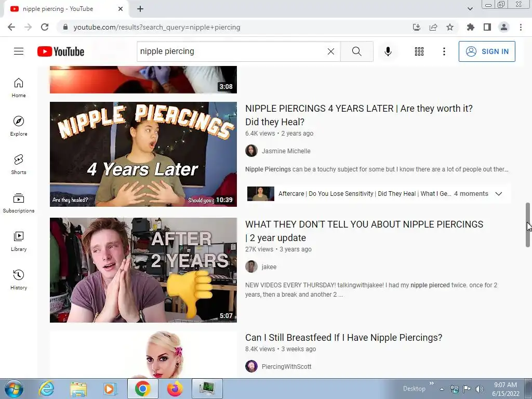Click the Aftercare chapters text row

(365, 194)
